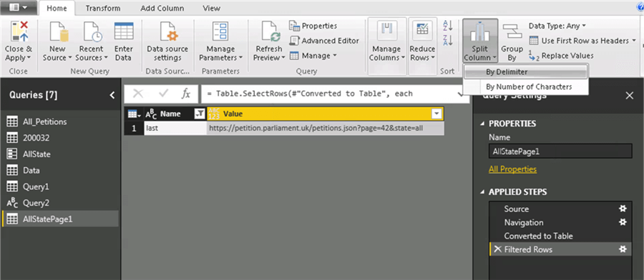The image size is (644, 280).
Task: Select the Query2 query
Action: point(60,203)
